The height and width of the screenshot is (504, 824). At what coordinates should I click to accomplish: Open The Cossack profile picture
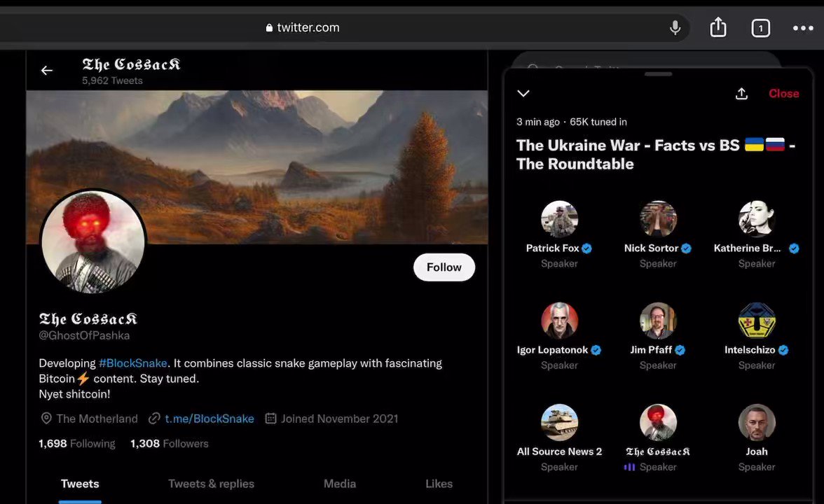click(x=93, y=241)
